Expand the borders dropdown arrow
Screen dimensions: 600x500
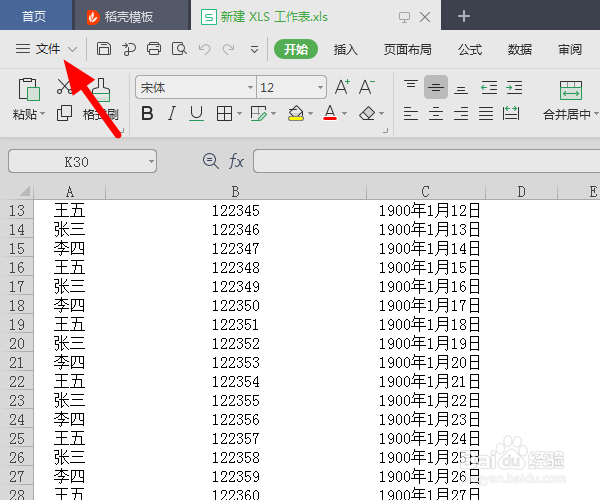click(240, 114)
